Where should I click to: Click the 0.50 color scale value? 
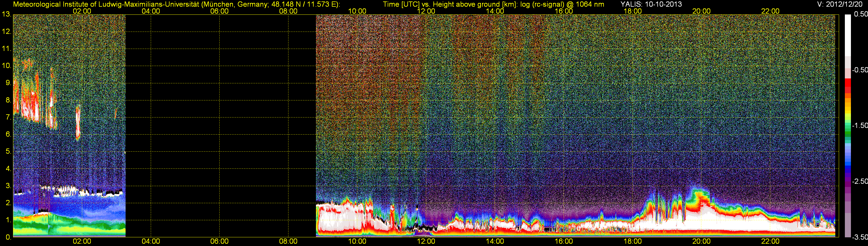coord(860,14)
